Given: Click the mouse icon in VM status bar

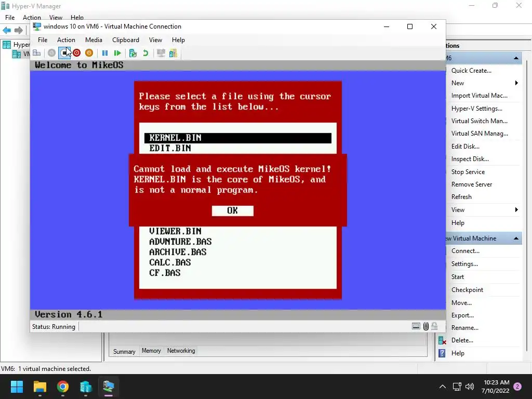Looking at the screenshot, I should 426,326.
